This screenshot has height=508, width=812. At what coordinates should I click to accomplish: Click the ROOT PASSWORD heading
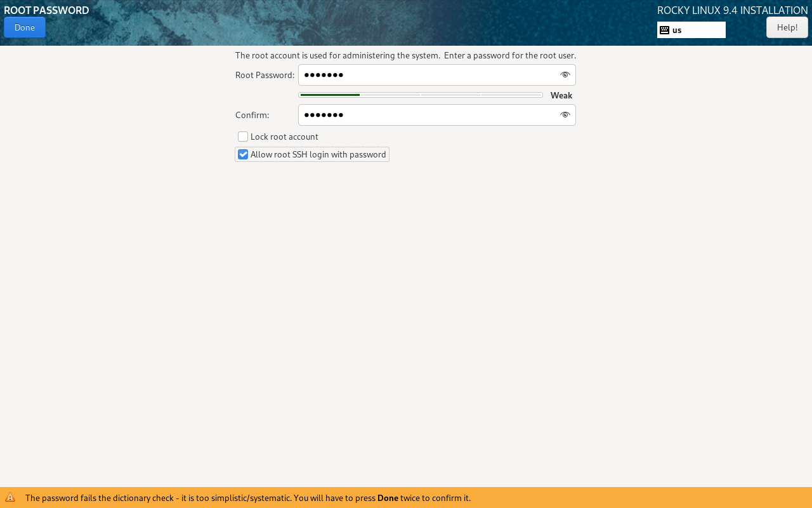click(x=44, y=10)
